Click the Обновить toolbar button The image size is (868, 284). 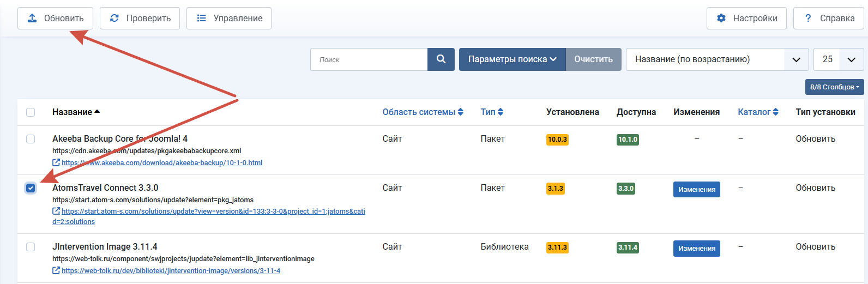55,18
